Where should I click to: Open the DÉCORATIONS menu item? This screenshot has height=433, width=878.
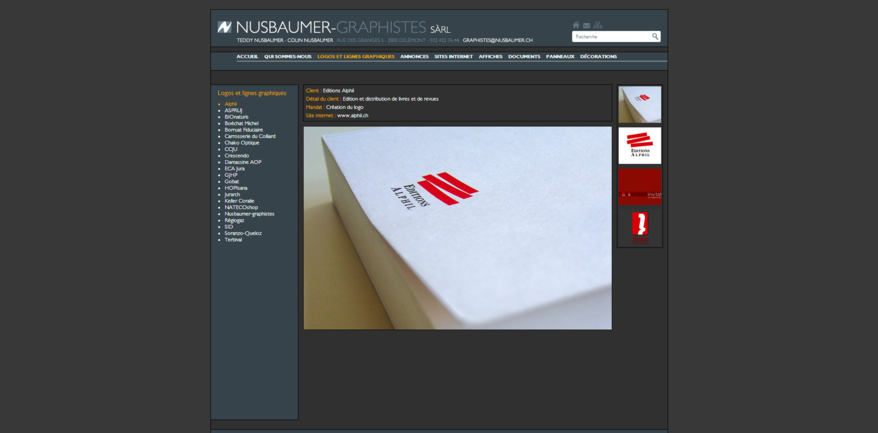[x=599, y=57]
